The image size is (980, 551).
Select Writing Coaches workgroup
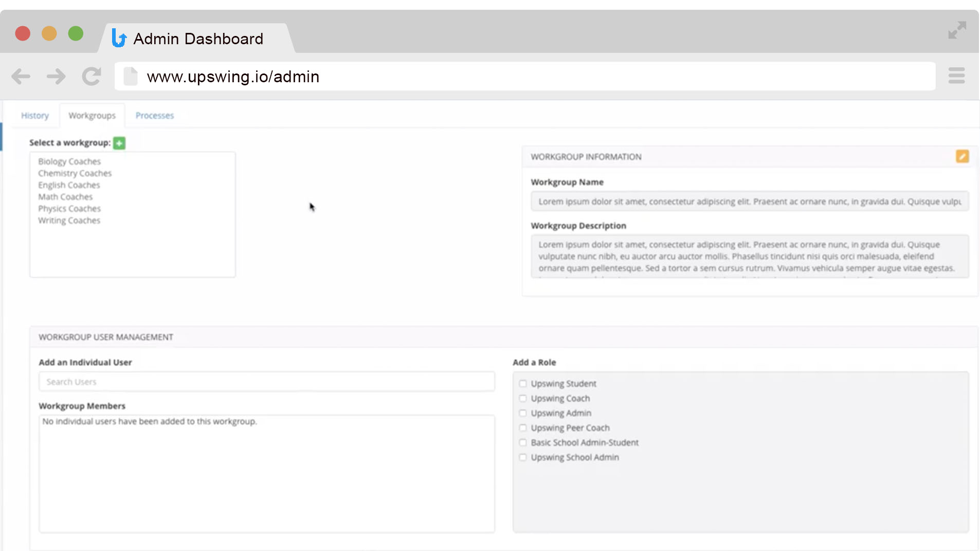(69, 221)
